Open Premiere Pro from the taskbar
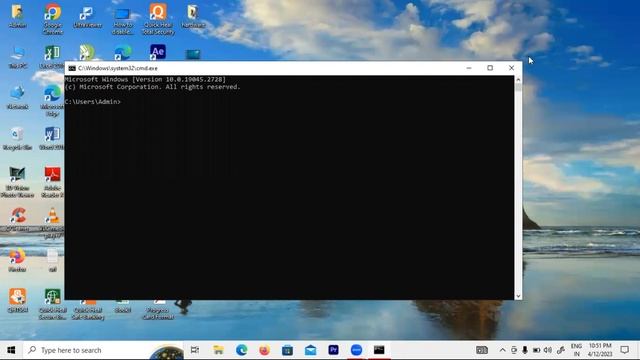Viewport: 640px width, 360px height. (x=333, y=350)
